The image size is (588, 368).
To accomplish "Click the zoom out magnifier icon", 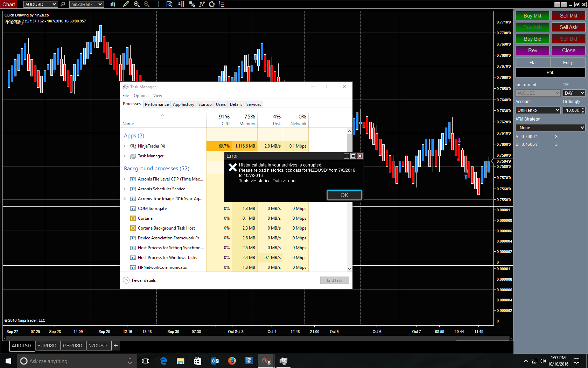I will (x=147, y=4).
